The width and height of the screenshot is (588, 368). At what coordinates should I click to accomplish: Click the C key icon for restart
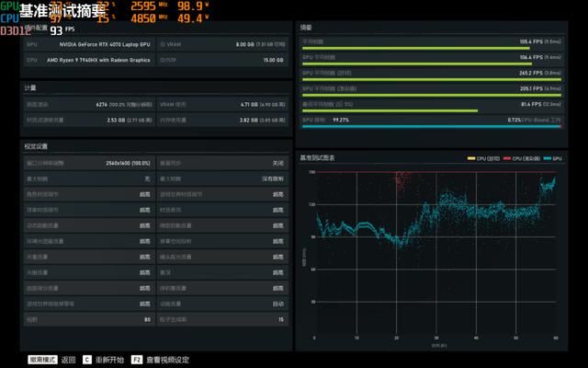87,360
